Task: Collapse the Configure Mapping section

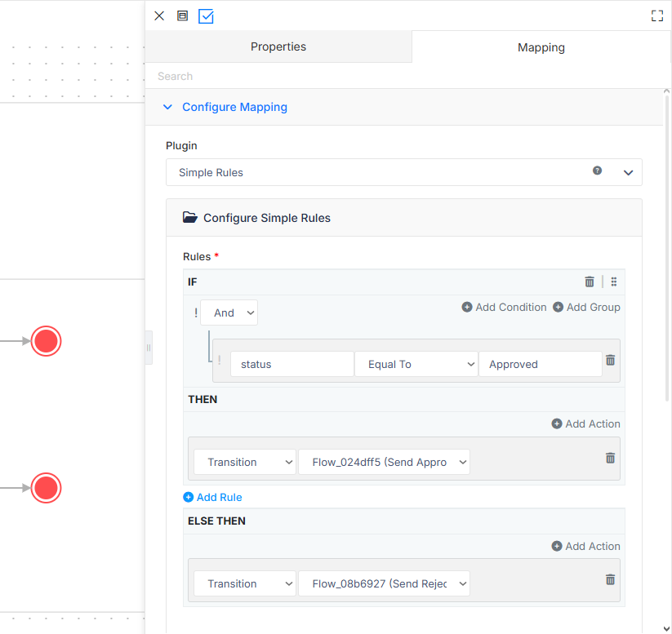Action: click(x=167, y=107)
